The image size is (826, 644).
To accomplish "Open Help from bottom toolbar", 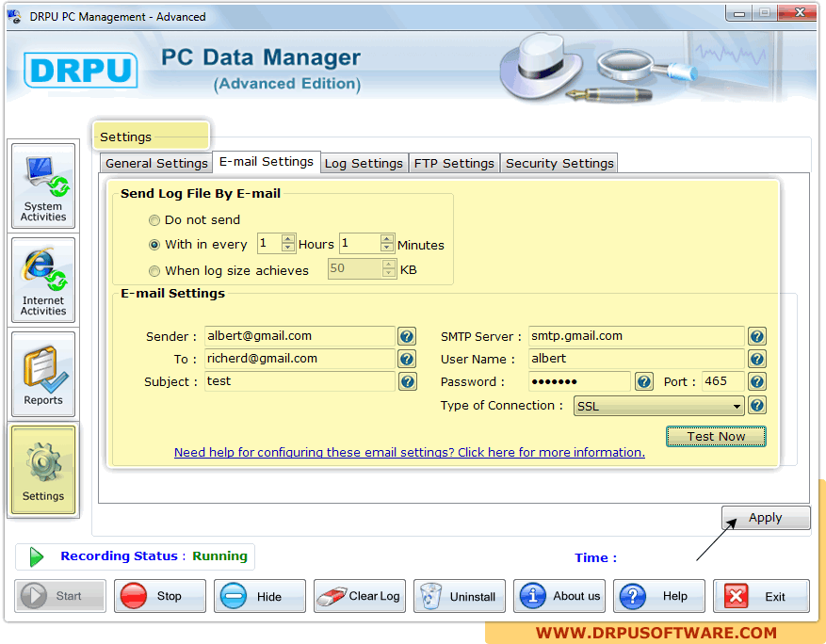I will pos(659,596).
